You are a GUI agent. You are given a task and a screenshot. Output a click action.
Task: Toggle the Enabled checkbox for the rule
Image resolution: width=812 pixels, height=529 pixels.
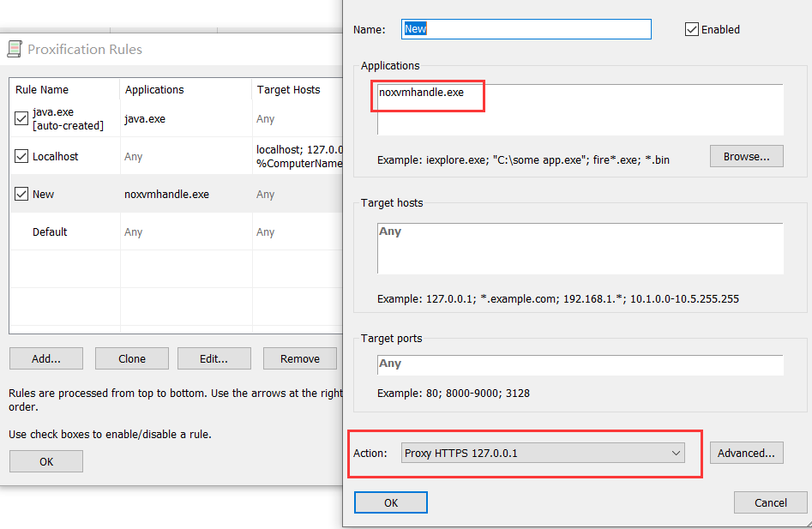click(x=691, y=29)
